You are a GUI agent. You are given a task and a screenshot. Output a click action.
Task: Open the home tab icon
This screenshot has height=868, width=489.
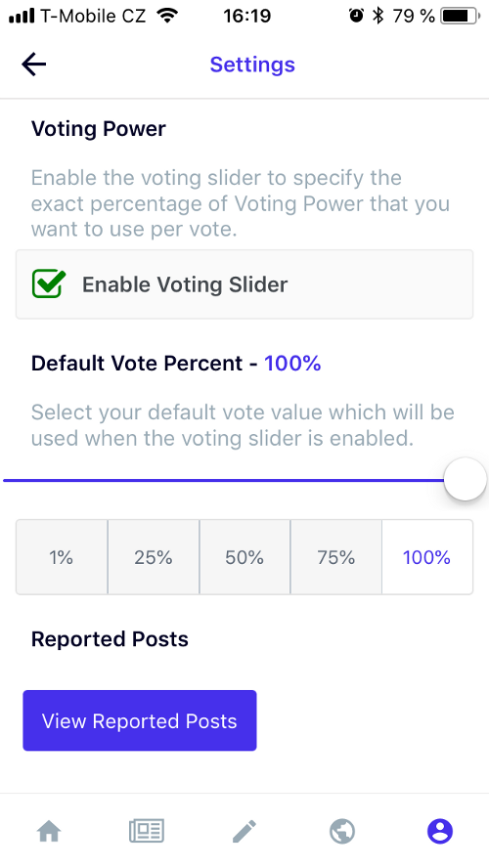[x=49, y=831]
